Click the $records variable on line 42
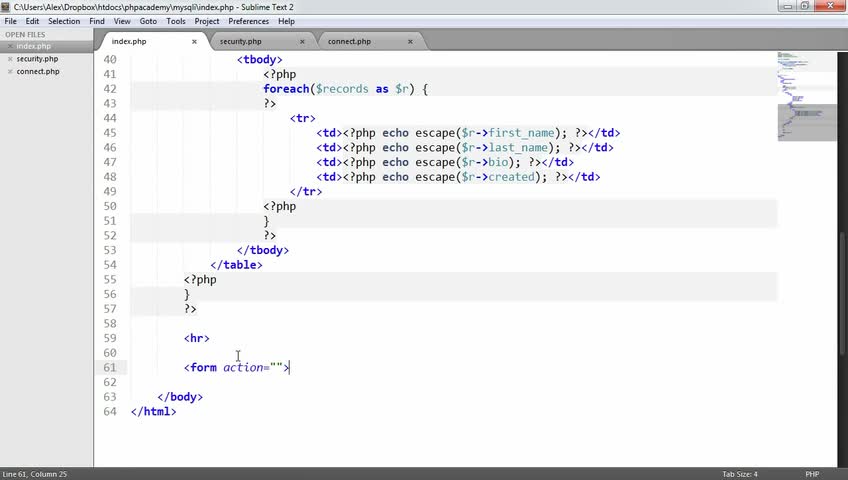The width and height of the screenshot is (848, 480). pyautogui.click(x=342, y=89)
